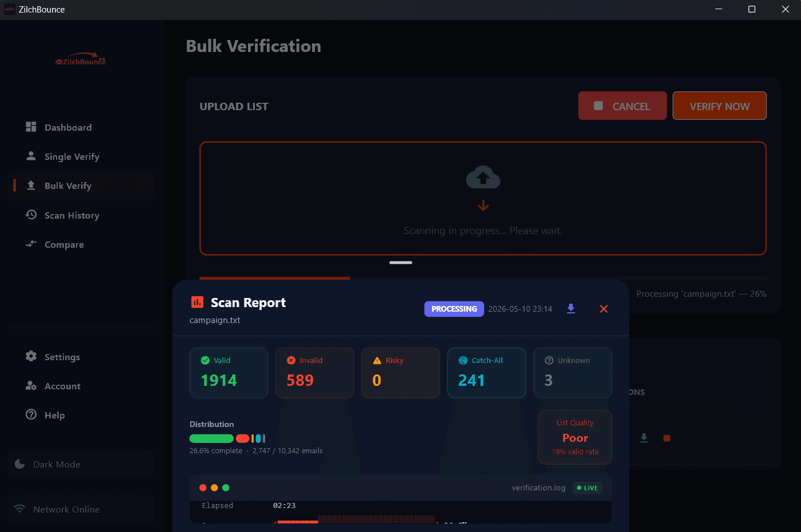Click the LIVE indicator badge

click(587, 488)
